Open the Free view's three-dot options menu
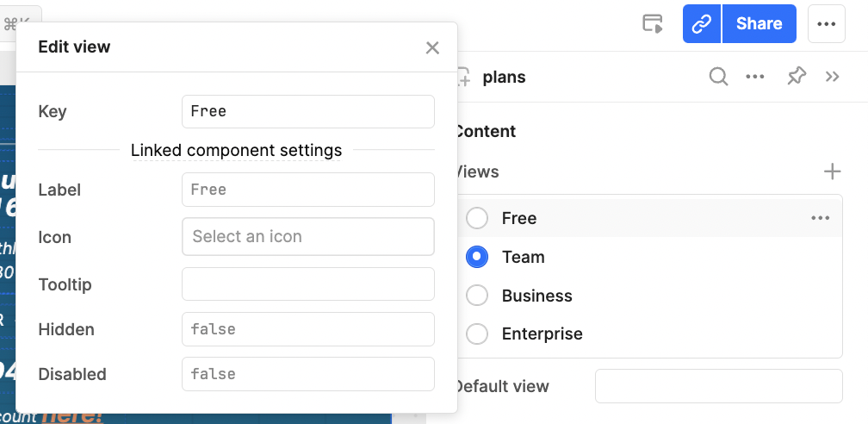The width and height of the screenshot is (868, 424). coord(820,218)
